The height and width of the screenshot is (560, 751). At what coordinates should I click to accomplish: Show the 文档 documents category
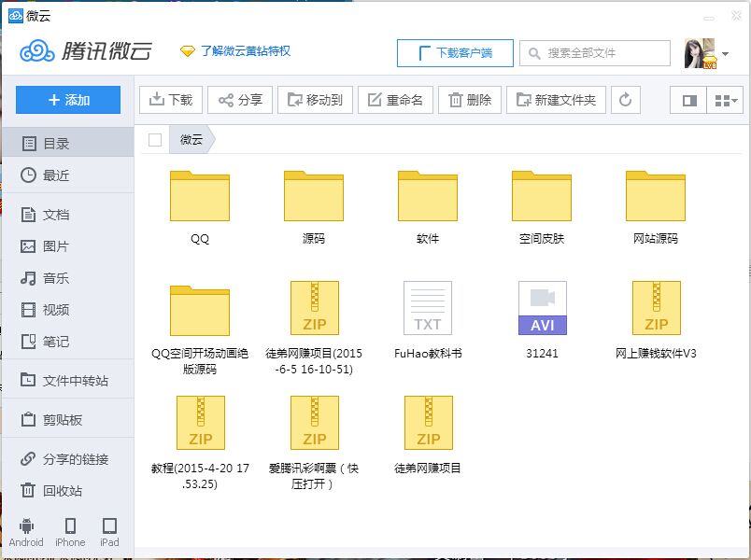67,215
